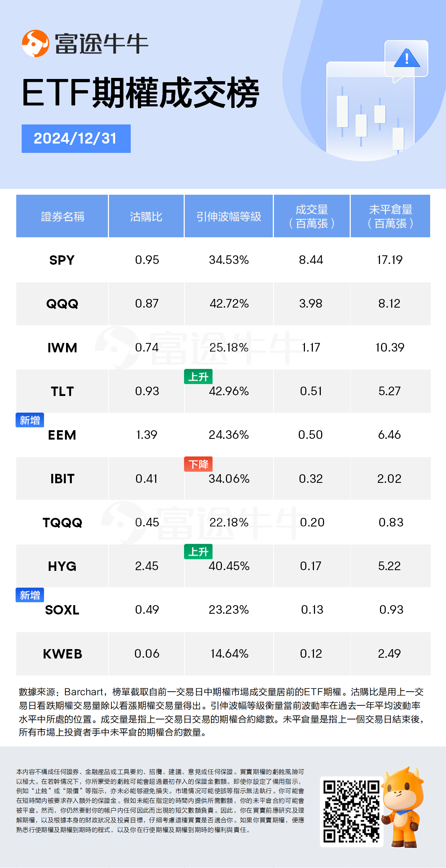Select the 沽購比 column header
446x868 pixels.
point(146,216)
